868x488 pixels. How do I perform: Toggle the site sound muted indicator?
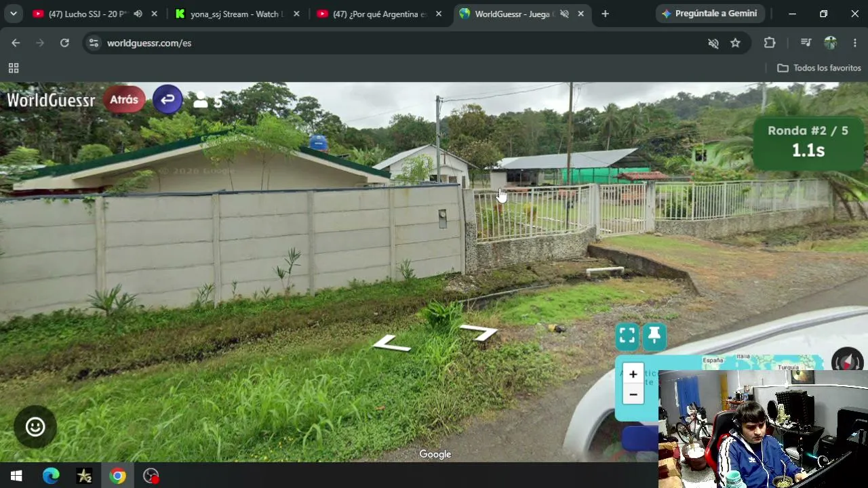coord(713,43)
